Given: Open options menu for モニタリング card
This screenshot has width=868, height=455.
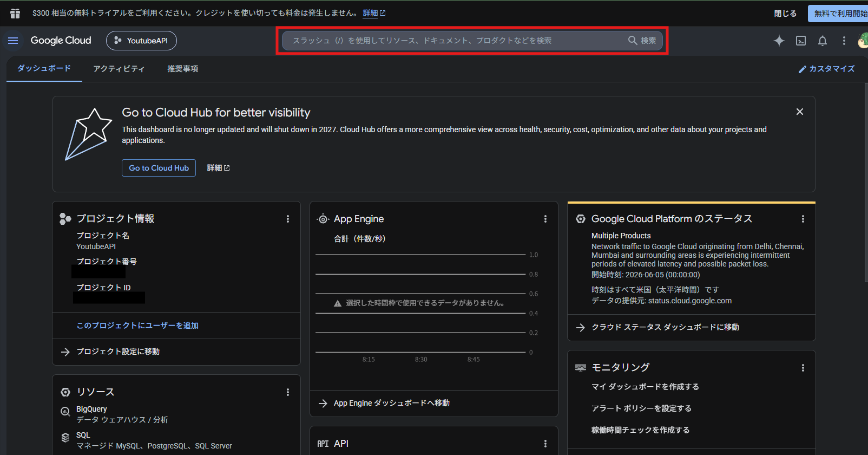Looking at the screenshot, I should [x=803, y=368].
